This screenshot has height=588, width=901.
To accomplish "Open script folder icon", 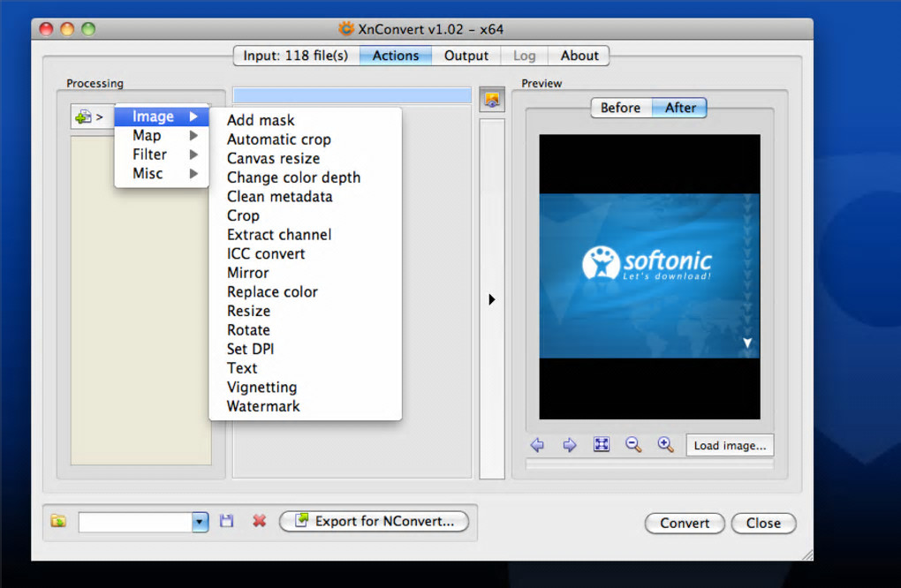I will (58, 521).
